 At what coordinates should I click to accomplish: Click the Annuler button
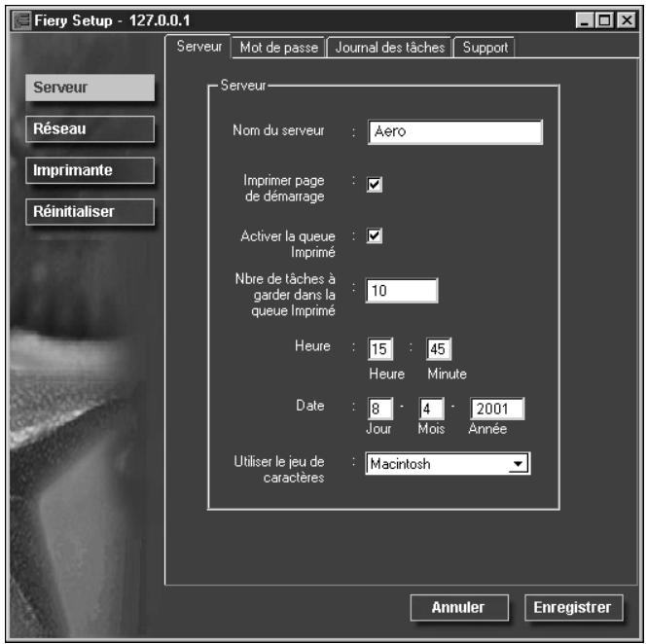pyautogui.click(x=459, y=608)
